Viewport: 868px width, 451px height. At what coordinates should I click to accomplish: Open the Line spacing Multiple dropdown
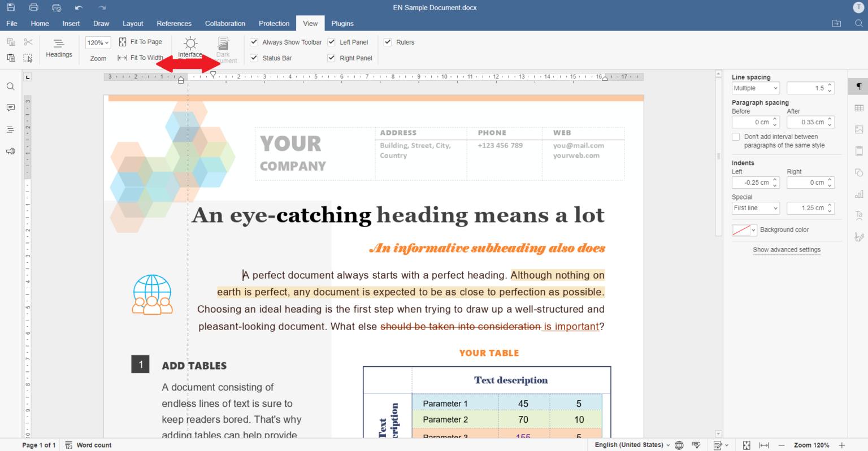click(x=756, y=88)
